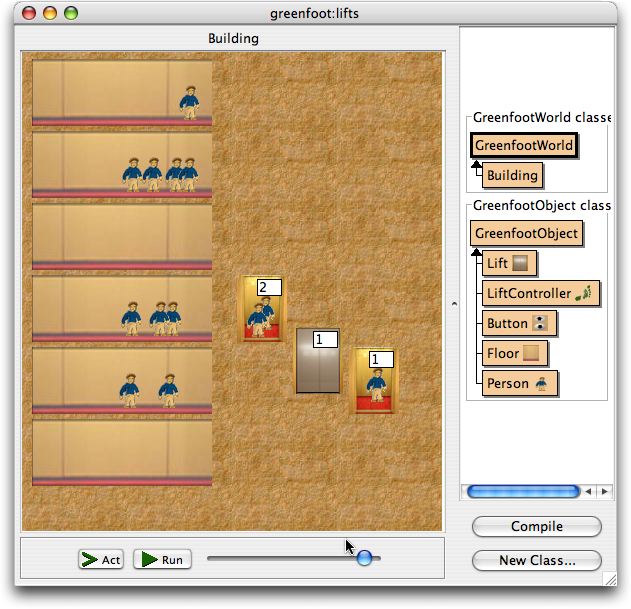This screenshot has width=631, height=609.
Task: Click the Lift class thumbnail icon
Action: 520,263
